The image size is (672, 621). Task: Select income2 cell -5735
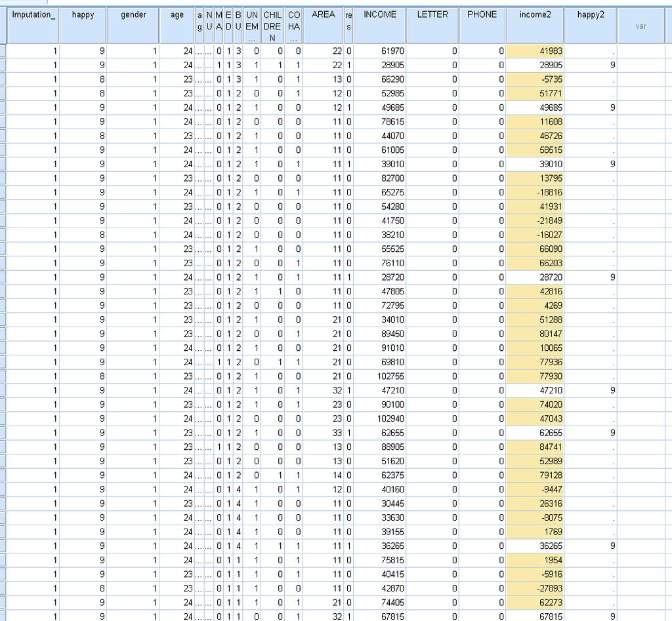click(x=535, y=79)
